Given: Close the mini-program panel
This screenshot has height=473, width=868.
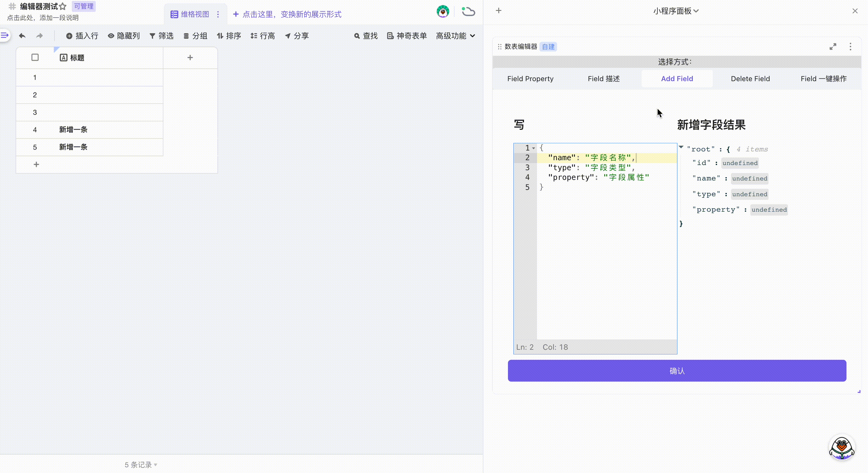Looking at the screenshot, I should (x=855, y=11).
